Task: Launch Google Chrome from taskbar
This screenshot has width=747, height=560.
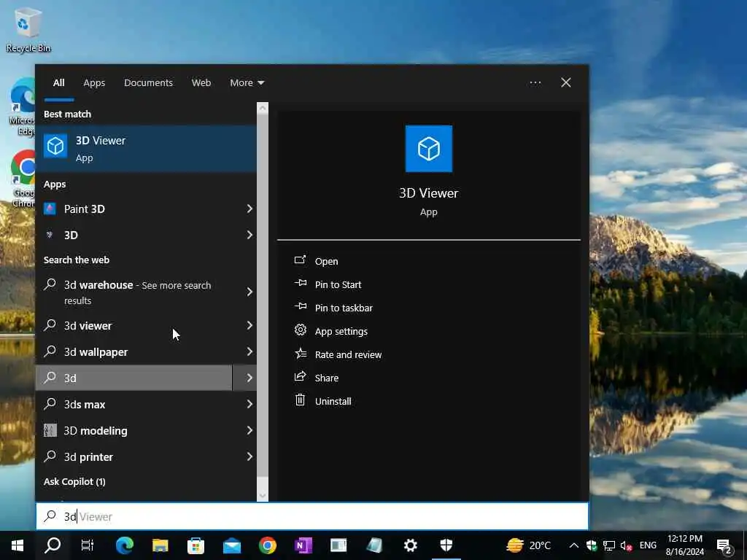Action: click(x=267, y=545)
